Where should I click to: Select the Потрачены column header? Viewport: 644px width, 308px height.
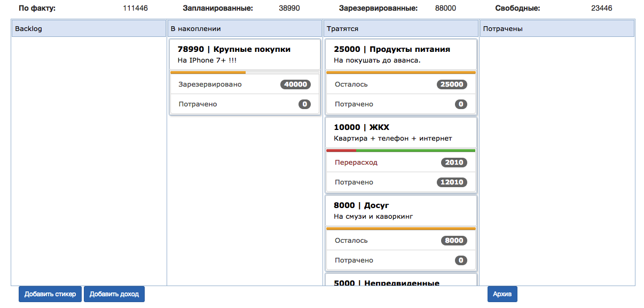click(557, 28)
